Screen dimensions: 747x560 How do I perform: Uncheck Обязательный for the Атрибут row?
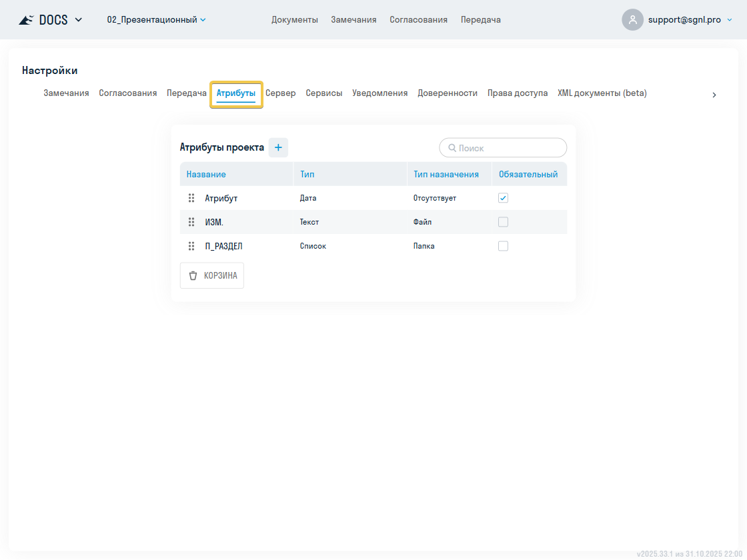click(503, 198)
